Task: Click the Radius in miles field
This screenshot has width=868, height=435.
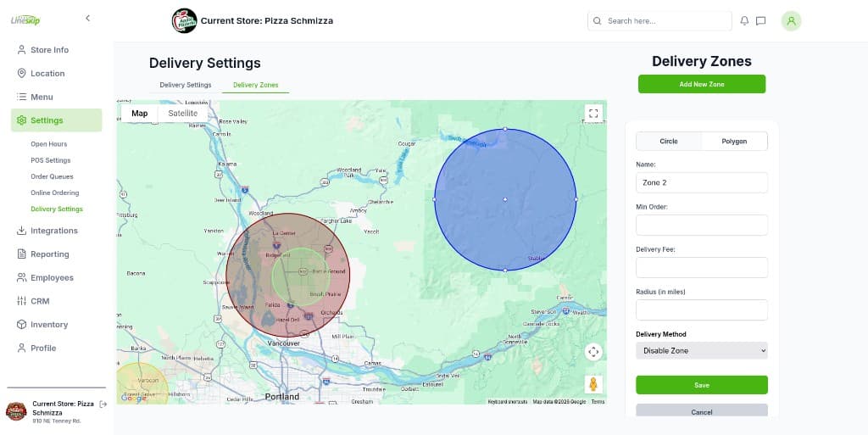Action: click(x=702, y=310)
